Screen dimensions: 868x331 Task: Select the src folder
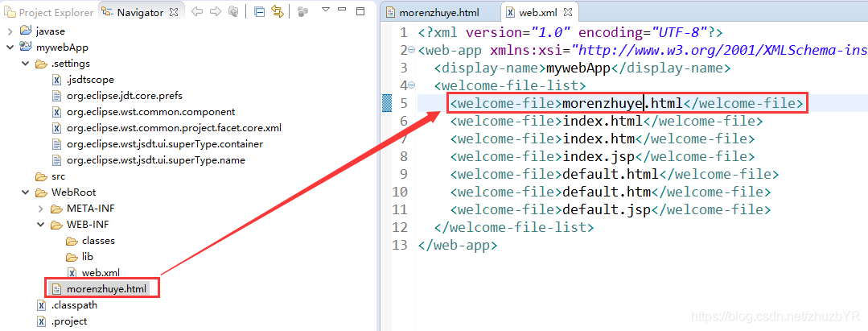tap(58, 176)
